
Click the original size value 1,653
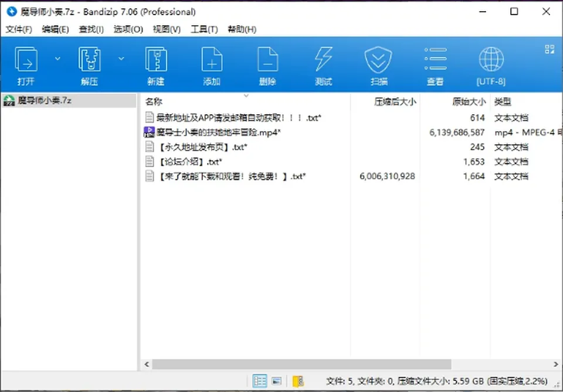tap(474, 162)
